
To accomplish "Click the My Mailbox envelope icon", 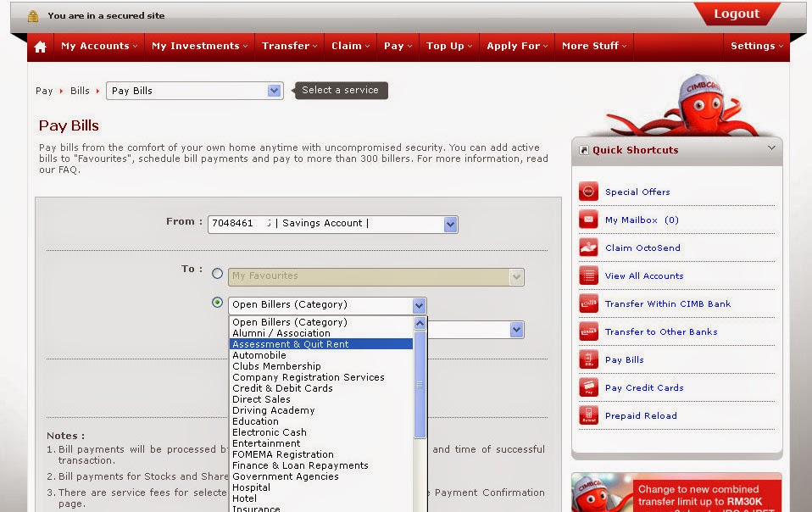I will (x=588, y=220).
